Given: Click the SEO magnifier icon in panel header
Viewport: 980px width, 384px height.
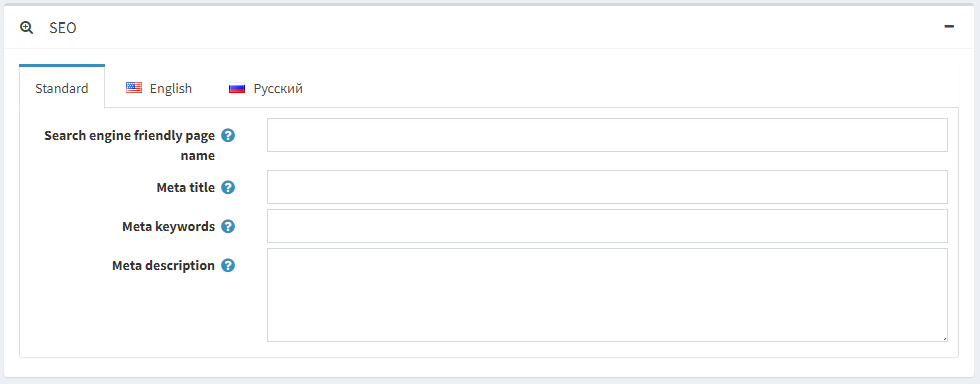Looking at the screenshot, I should coord(26,28).
